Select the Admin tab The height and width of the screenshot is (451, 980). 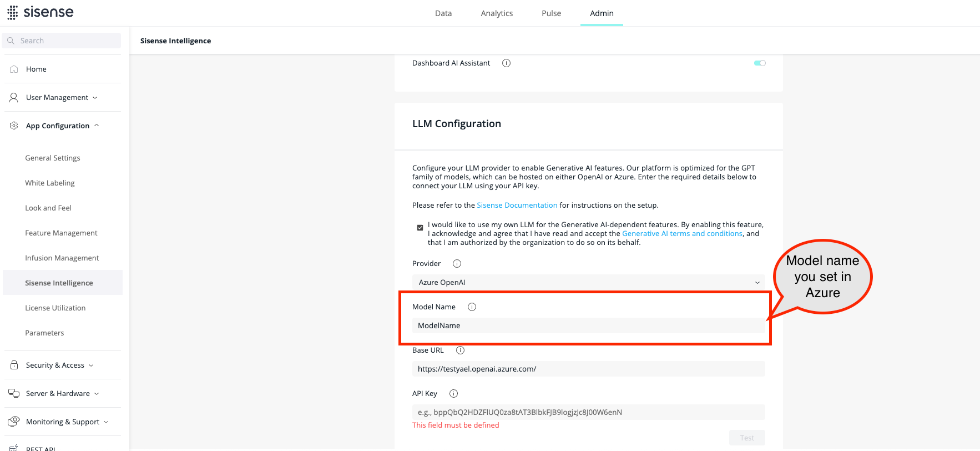[602, 13]
